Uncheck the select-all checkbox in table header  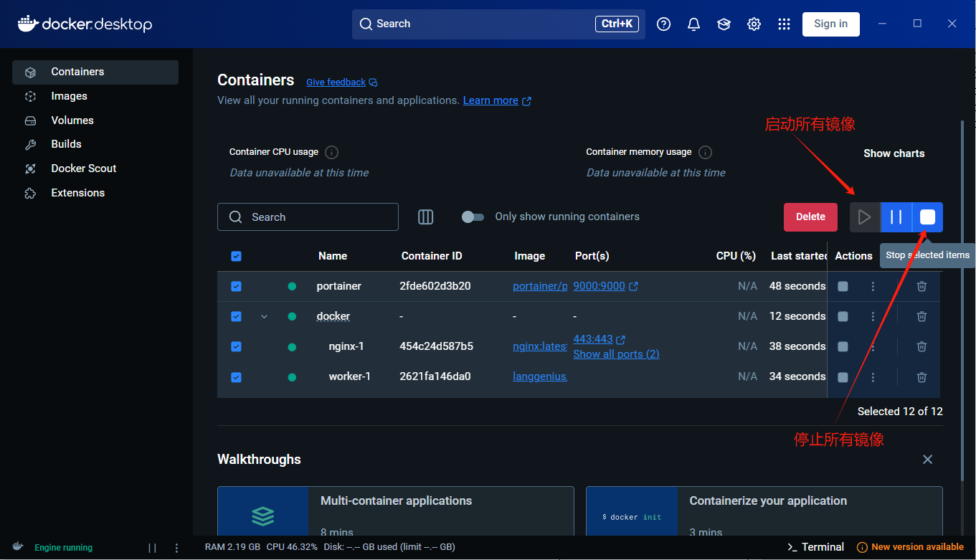(236, 255)
